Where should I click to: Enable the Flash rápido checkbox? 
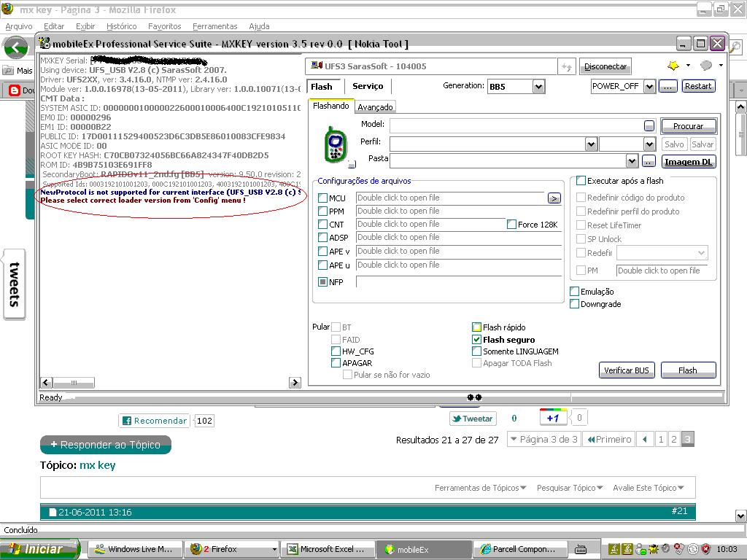(476, 327)
